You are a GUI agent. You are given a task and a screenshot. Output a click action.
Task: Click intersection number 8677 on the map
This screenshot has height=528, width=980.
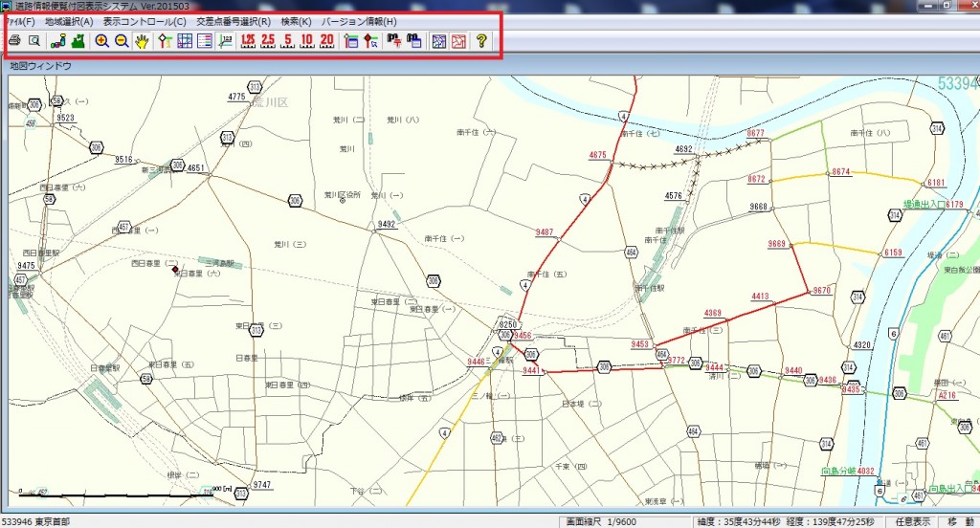click(x=756, y=133)
